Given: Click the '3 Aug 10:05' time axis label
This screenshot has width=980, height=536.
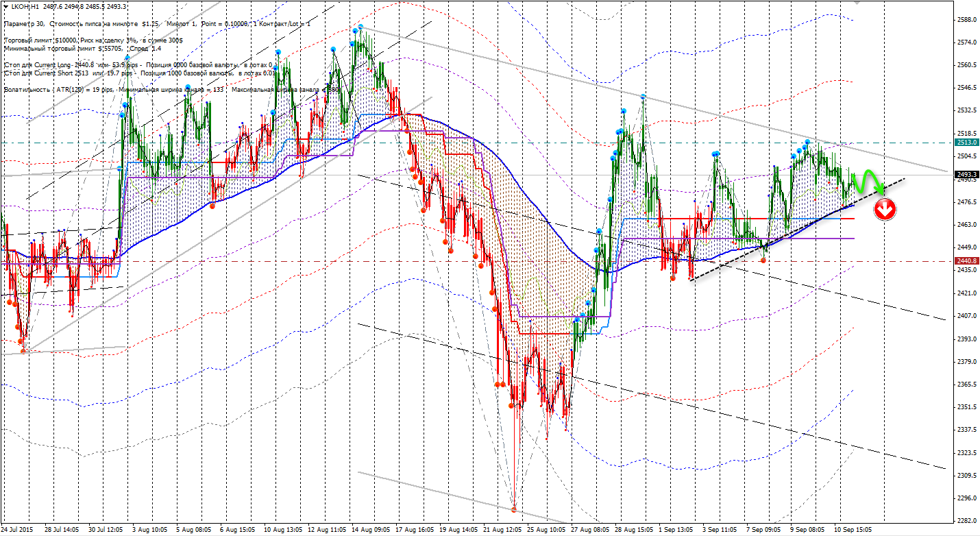Looking at the screenshot, I should 150,530.
